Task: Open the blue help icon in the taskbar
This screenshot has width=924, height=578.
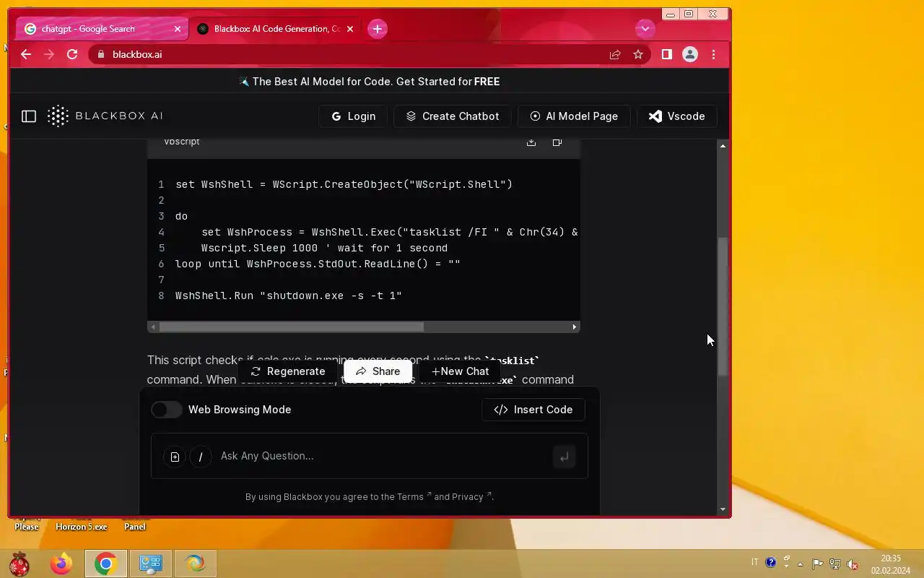Action: 770,562
